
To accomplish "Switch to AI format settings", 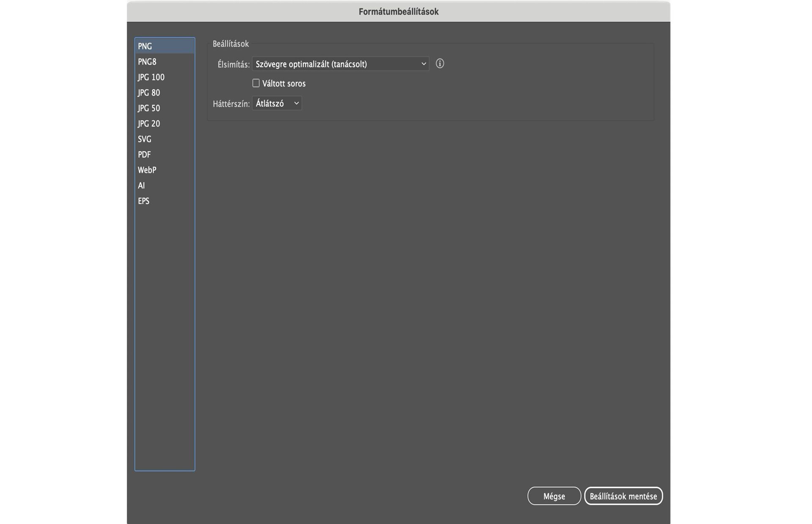I will click(x=141, y=186).
